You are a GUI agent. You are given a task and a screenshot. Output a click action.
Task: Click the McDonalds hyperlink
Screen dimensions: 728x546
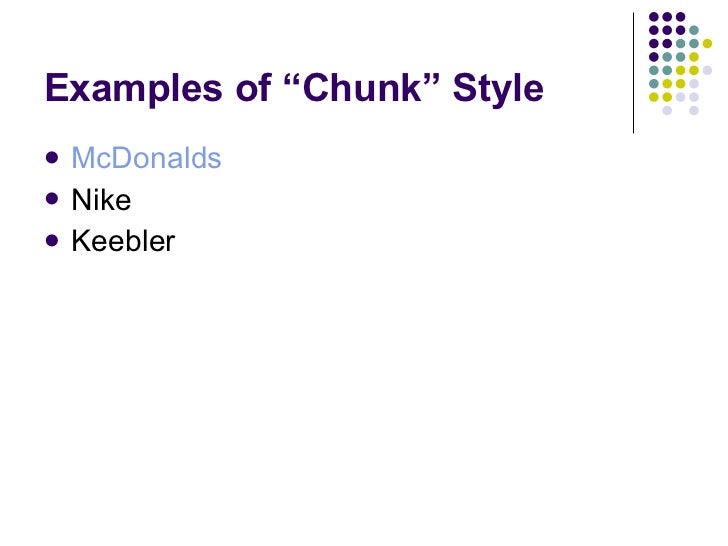[x=146, y=159]
